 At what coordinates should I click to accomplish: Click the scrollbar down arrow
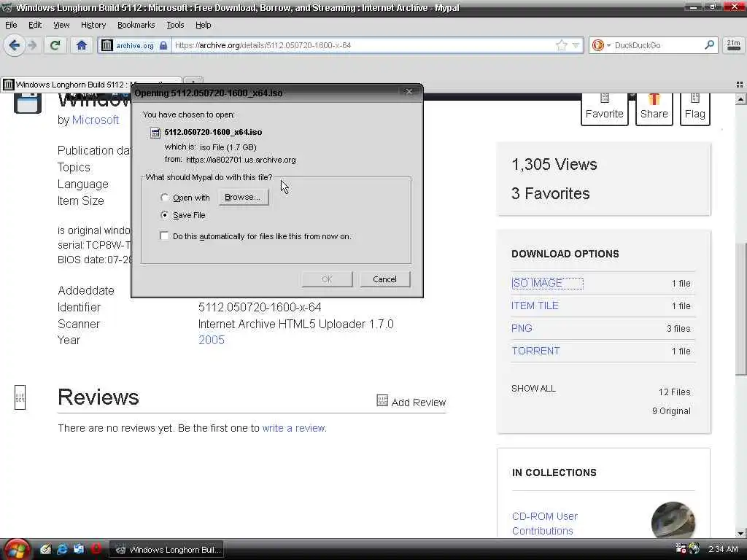click(740, 533)
